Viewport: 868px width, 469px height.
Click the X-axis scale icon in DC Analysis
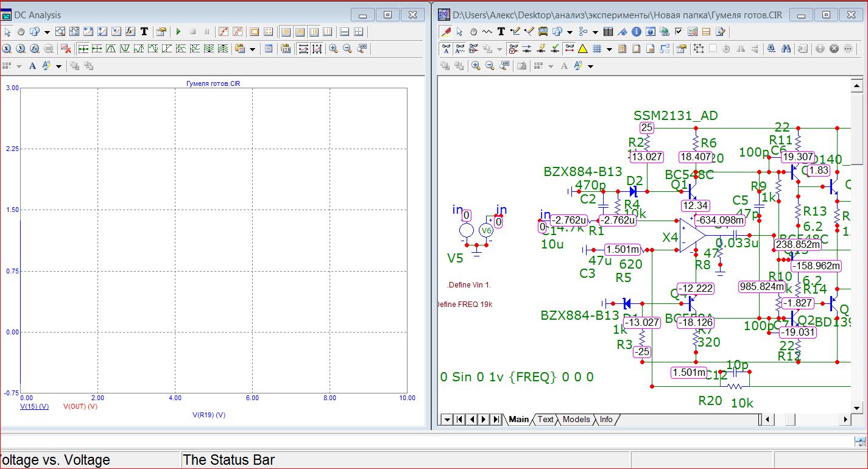[x=302, y=49]
